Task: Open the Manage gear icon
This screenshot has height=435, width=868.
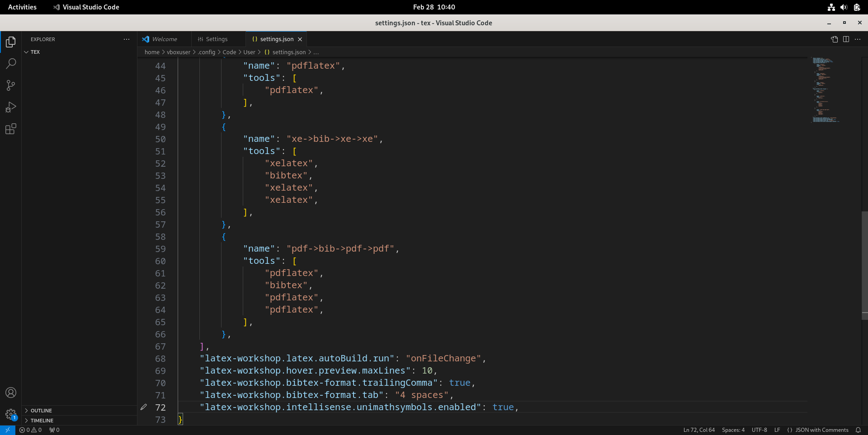Action: tap(11, 414)
